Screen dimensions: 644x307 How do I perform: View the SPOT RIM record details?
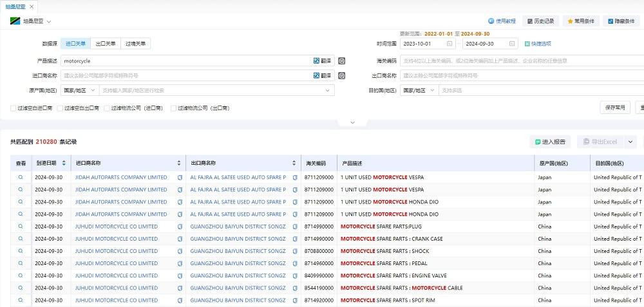tap(21, 301)
